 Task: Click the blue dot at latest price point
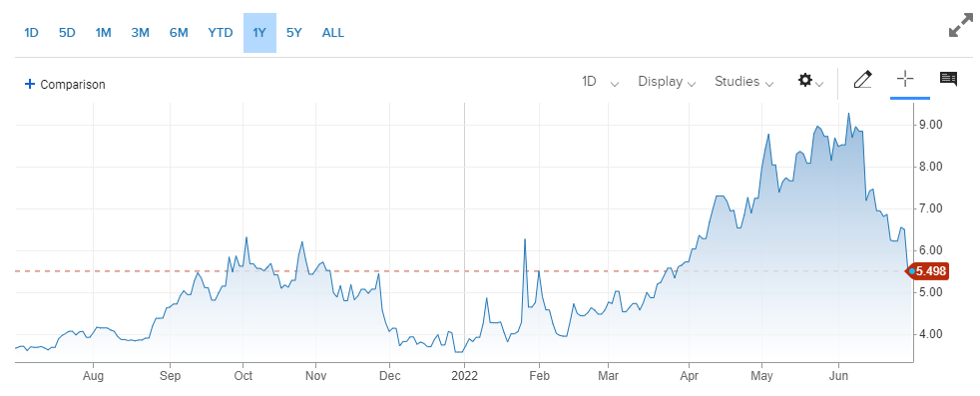coord(912,271)
